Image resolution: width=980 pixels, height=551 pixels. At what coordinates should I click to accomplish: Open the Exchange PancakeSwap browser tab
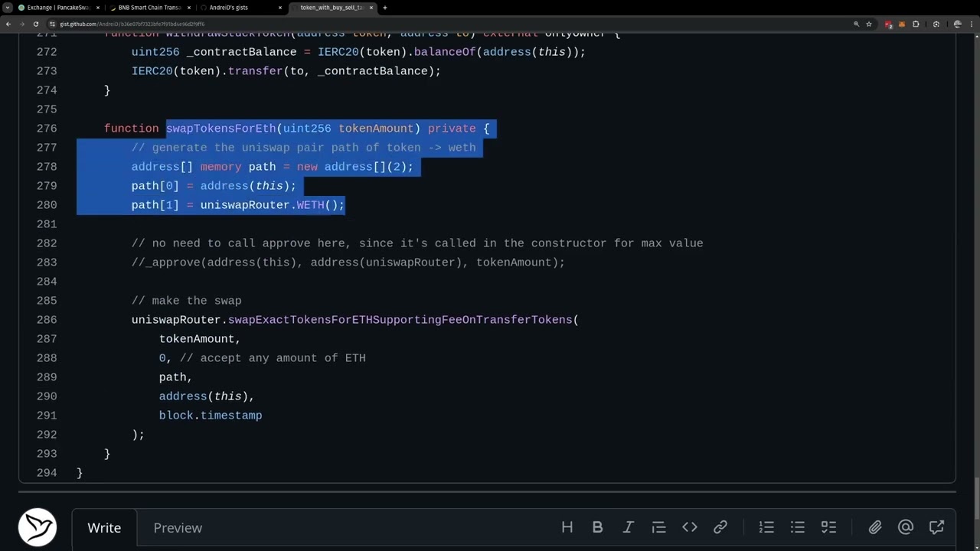coord(58,8)
